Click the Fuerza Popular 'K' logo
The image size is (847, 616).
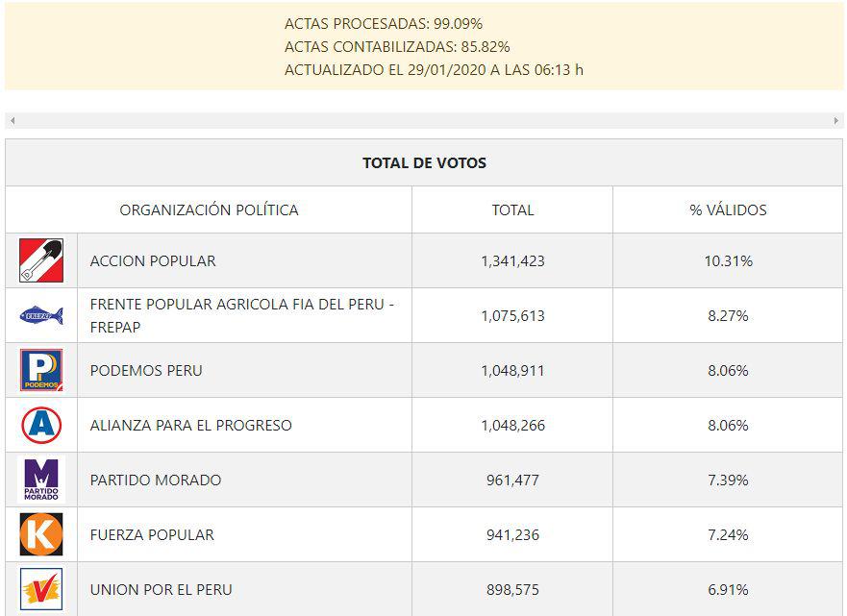(41, 533)
